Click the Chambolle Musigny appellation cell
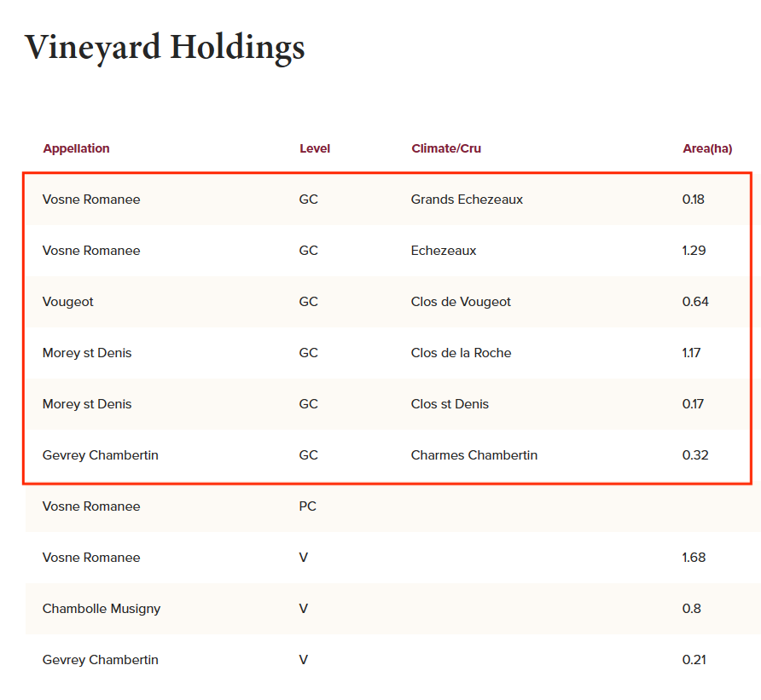The image size is (761, 700). 101,609
